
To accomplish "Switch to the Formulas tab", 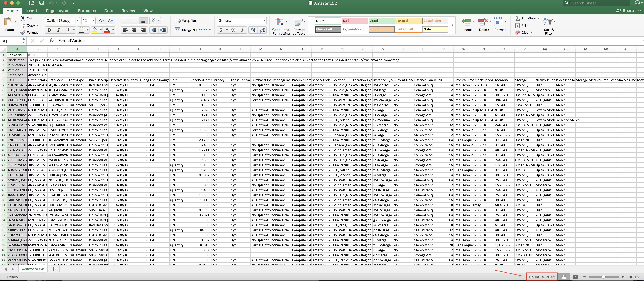I will pyautogui.click(x=87, y=11).
